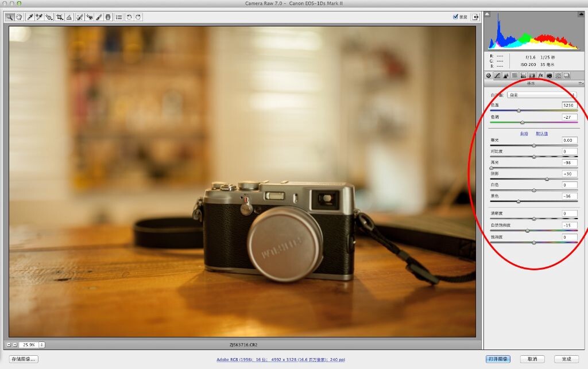Toggle highlight clipping warning on histogram

pos(581,14)
